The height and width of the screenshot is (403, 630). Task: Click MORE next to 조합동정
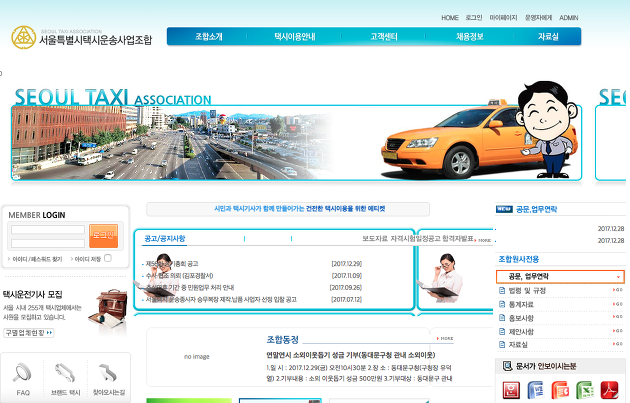click(x=445, y=339)
